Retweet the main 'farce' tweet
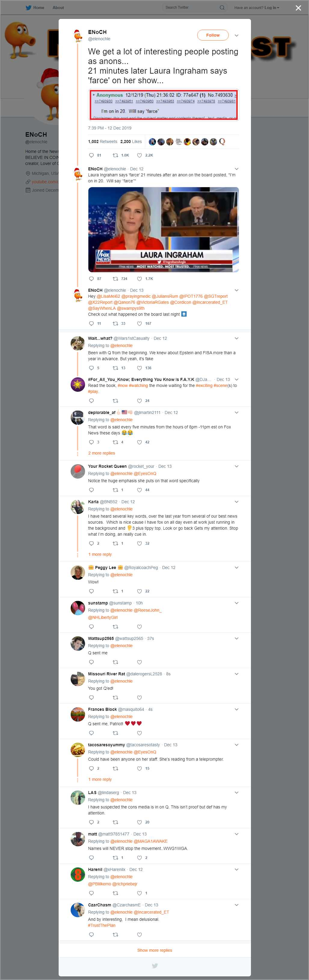 point(116,155)
